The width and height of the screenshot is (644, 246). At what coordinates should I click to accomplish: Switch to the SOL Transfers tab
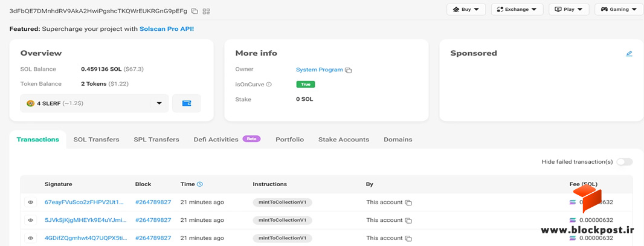tap(96, 140)
